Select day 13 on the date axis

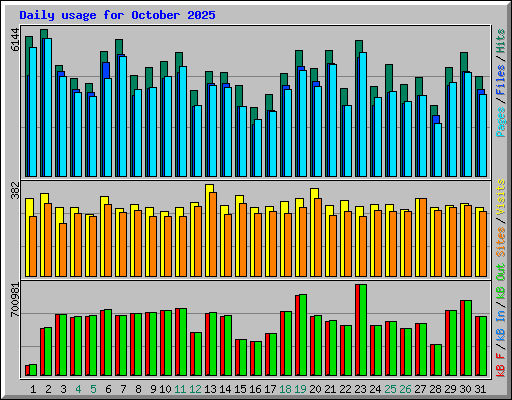click(x=210, y=389)
